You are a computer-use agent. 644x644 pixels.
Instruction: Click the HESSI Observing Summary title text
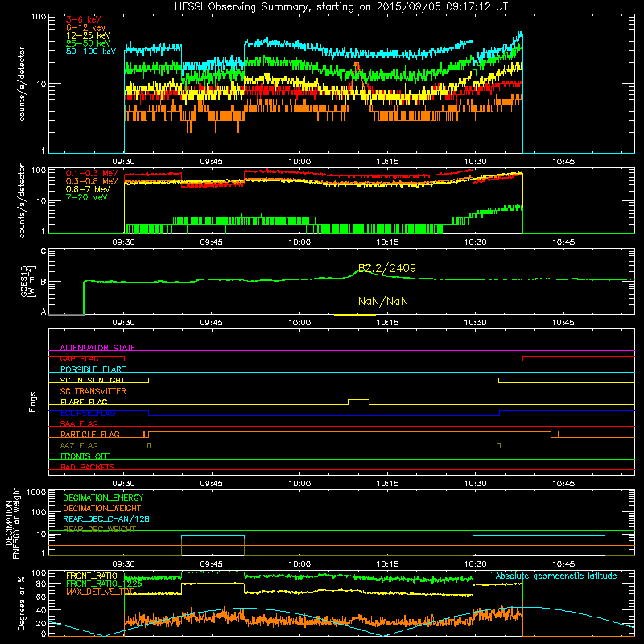coord(341,7)
